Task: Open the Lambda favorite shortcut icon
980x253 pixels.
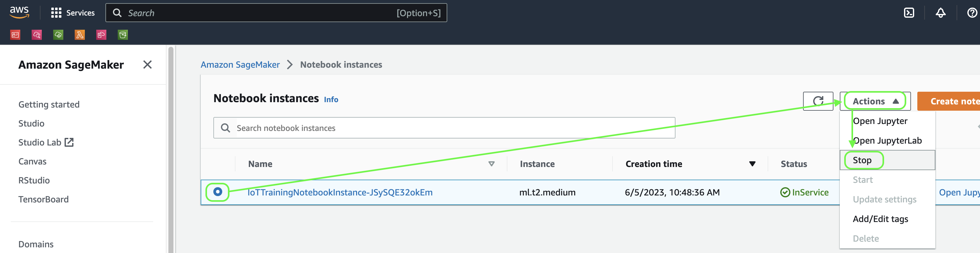Action: point(80,35)
